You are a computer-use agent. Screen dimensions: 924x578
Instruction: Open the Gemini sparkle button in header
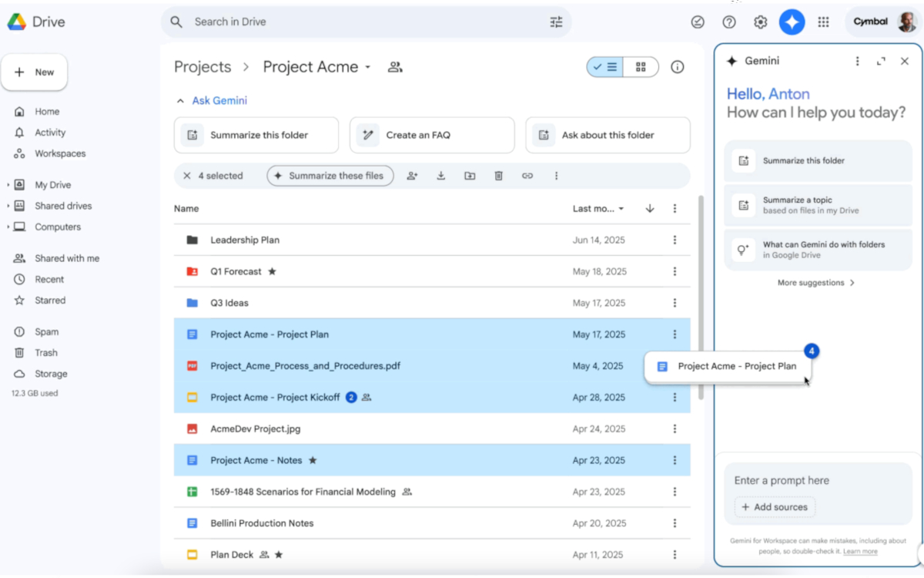(792, 22)
